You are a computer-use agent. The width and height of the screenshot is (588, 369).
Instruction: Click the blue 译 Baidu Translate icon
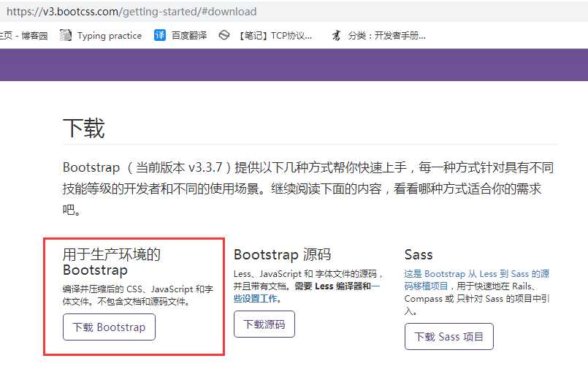[160, 35]
